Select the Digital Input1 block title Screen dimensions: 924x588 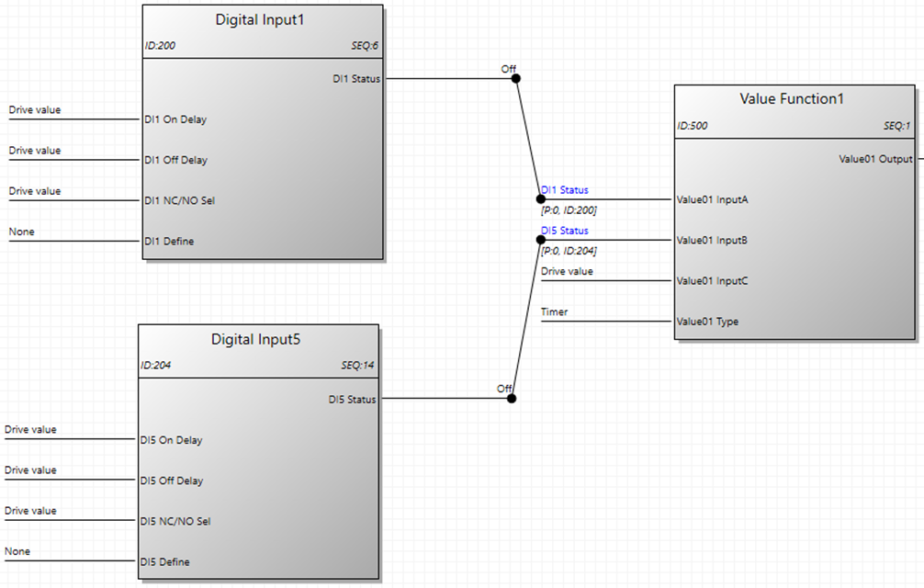point(260,20)
